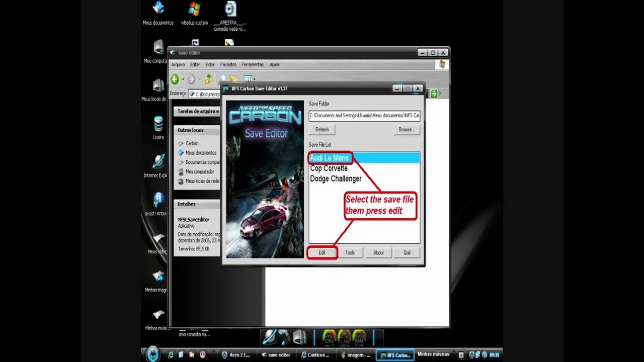Open the Views icon in explorer toolbar
The height and width of the screenshot is (362, 644).
[x=248, y=78]
